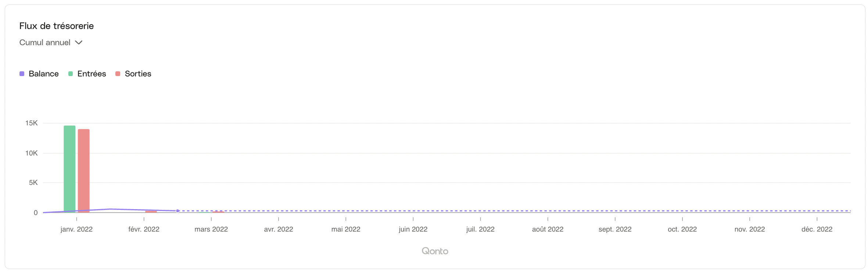Click the small red March 2022 bar
Screen dimensions: 868x272
(218, 212)
